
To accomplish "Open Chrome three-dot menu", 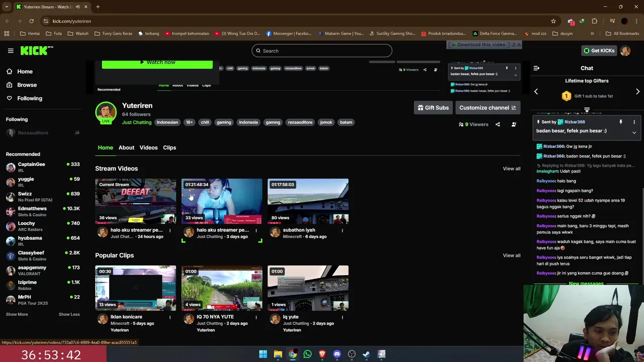I will [637, 21].
